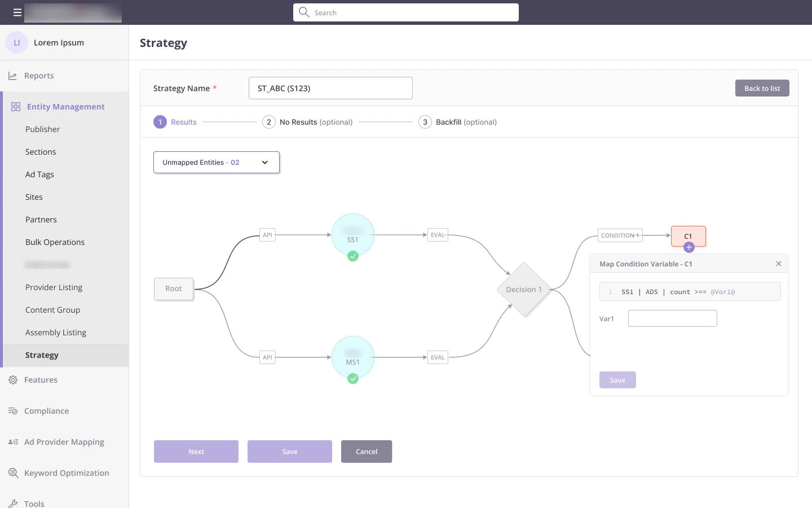This screenshot has height=508, width=812.
Task: Click the condition expression code line
Action: pos(690,291)
